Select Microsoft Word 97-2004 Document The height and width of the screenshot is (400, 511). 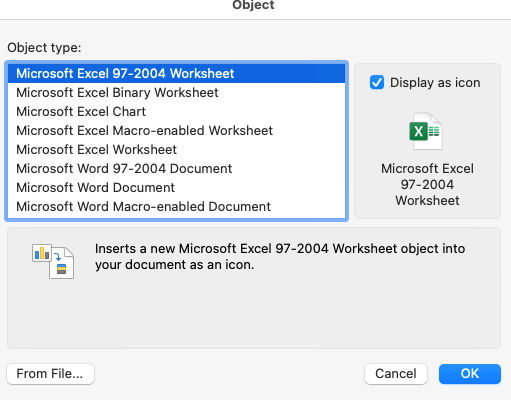(x=176, y=168)
